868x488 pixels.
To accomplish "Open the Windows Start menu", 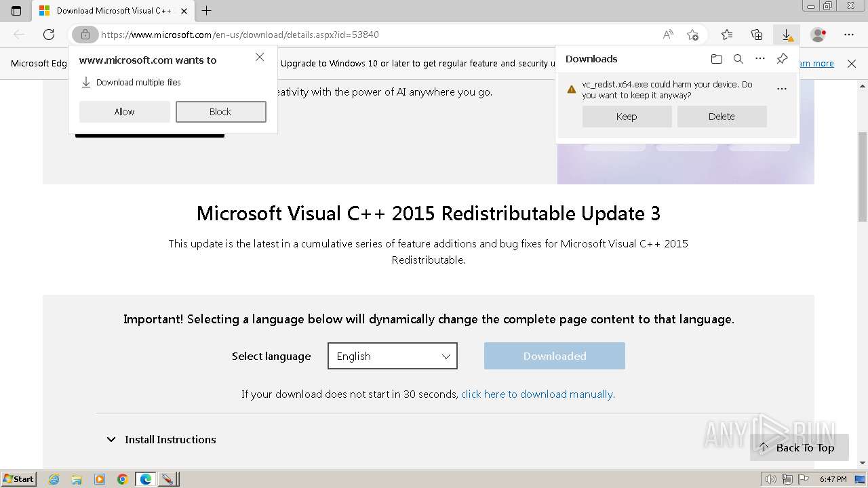I will pyautogui.click(x=19, y=479).
